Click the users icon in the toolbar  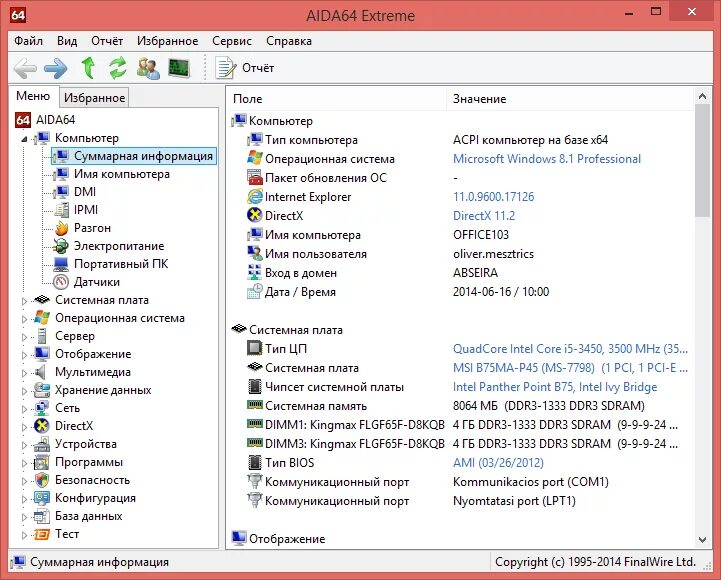149,68
